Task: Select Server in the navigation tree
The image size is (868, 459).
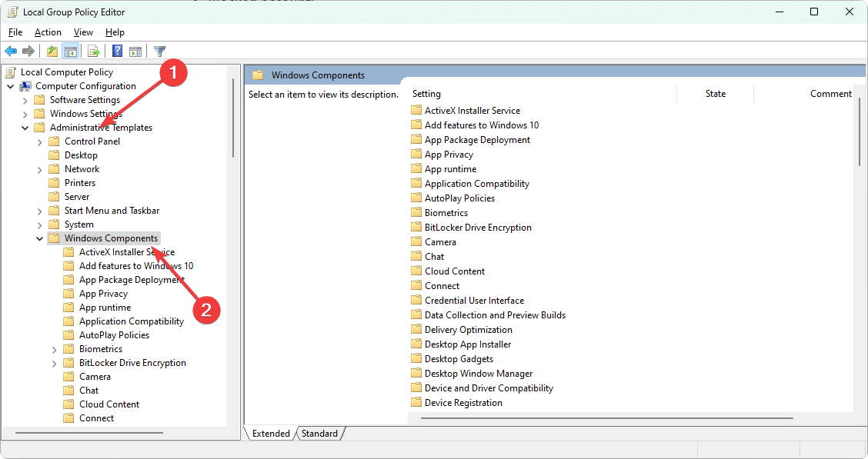Action: click(77, 197)
